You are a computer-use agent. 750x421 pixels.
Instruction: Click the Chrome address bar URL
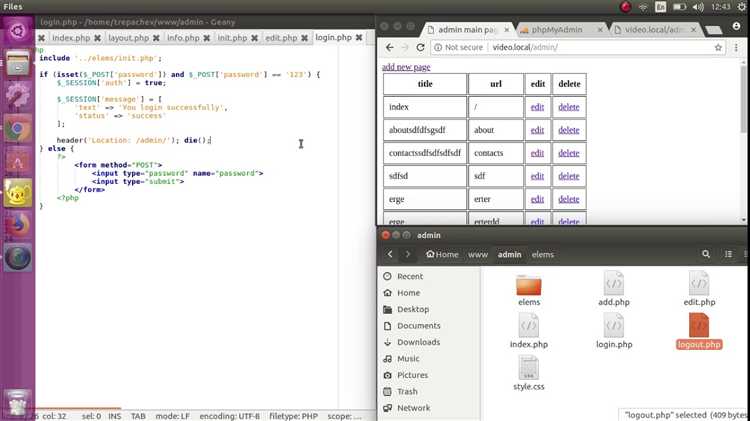[x=525, y=47]
